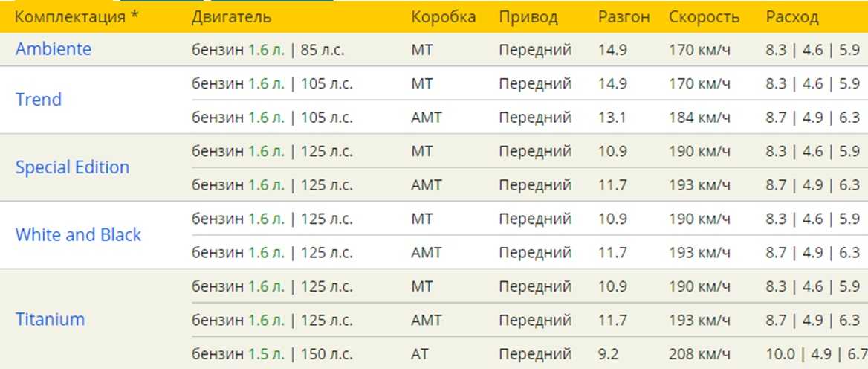This screenshot has height=369, width=868.
Task: Click the 184 км/ч speed value
Action: [x=699, y=118]
